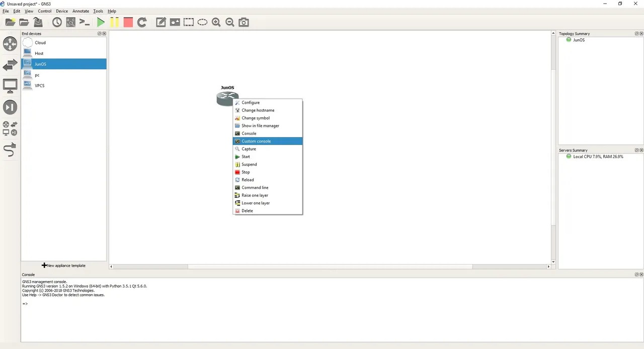This screenshot has width=644, height=349.
Task: Browse routers in device sidebar
Action: pos(10,44)
